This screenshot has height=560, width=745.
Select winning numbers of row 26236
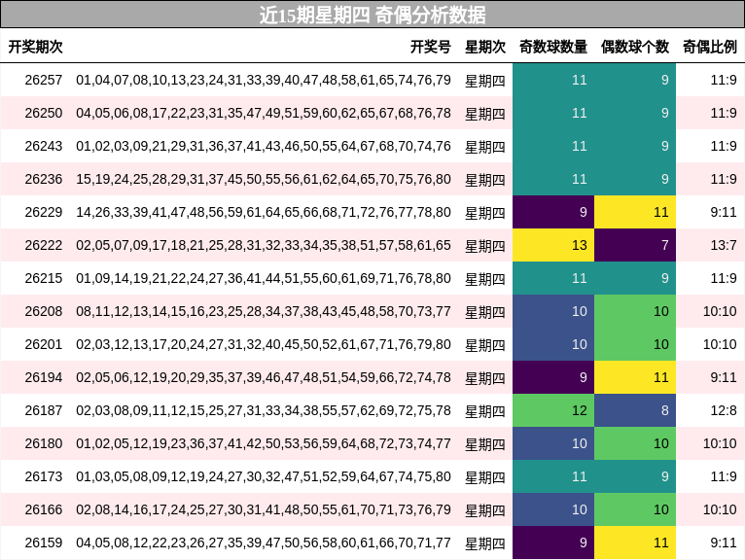click(x=264, y=179)
